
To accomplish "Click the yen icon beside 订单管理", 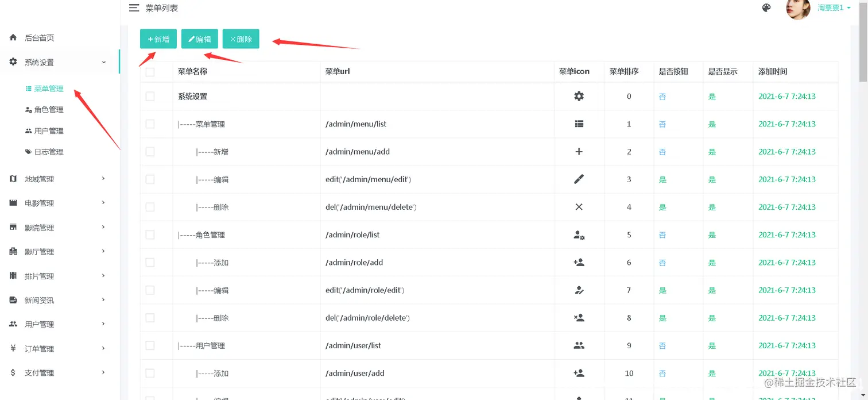I will (13, 348).
